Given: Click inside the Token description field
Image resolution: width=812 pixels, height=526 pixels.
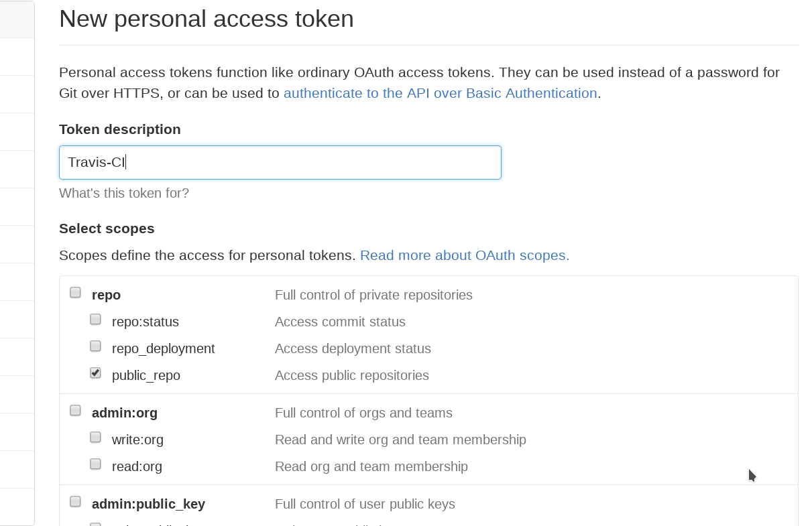Looking at the screenshot, I should (280, 162).
